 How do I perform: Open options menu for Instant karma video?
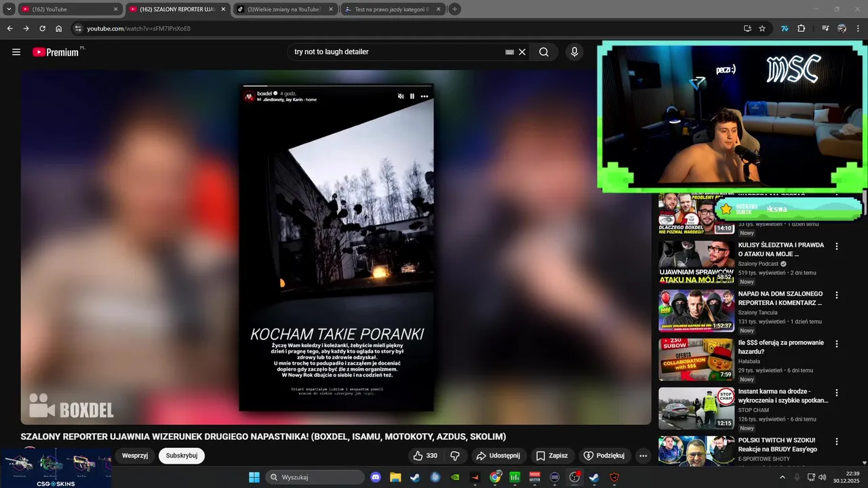pos(836,393)
